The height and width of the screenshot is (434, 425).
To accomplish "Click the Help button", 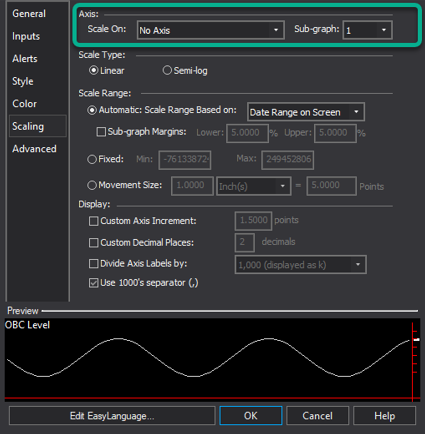I will pos(384,416).
